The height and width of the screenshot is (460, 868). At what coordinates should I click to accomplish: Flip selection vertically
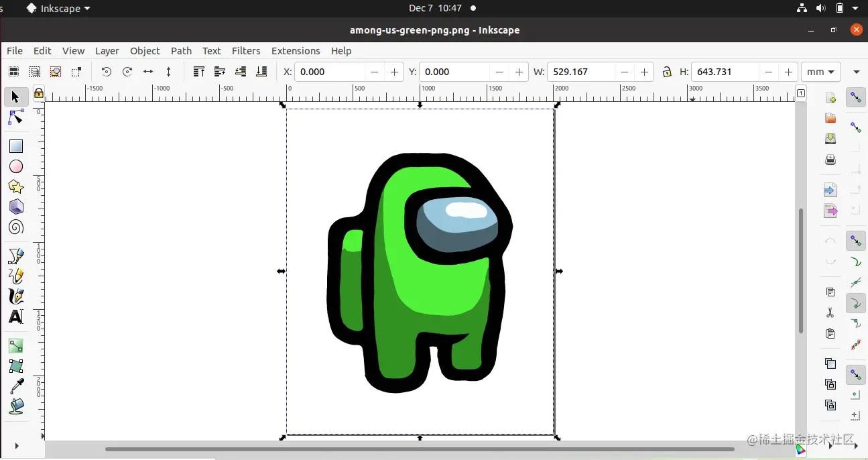[168, 72]
